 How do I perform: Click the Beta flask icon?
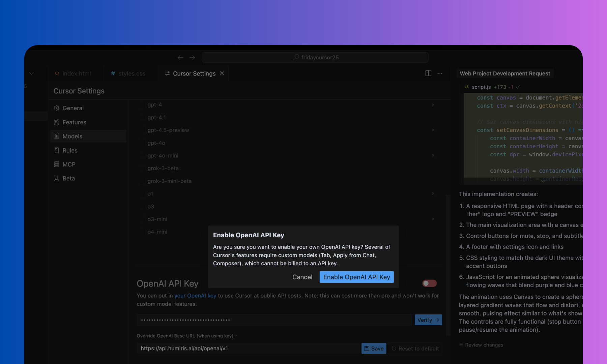[x=57, y=179]
